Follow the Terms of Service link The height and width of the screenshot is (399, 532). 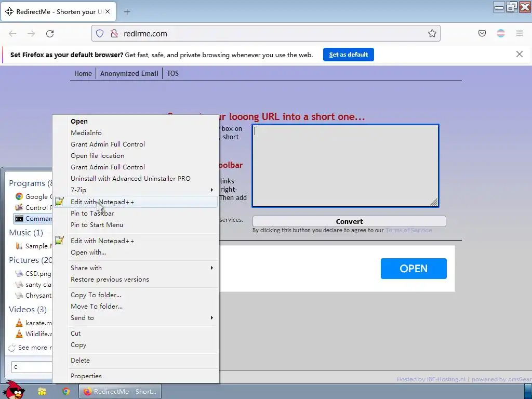[408, 230]
